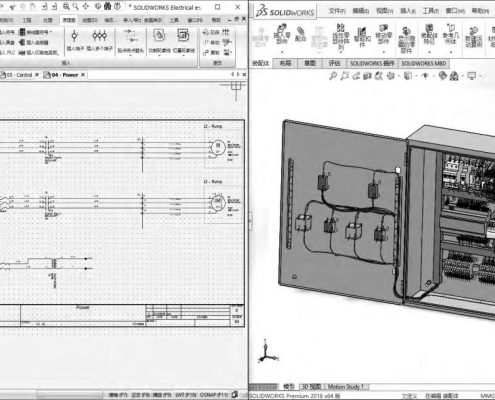Viewport: 495px width, 400px height.
Task: Expand the Origin-destination arrows dropdown
Action: coord(130,55)
